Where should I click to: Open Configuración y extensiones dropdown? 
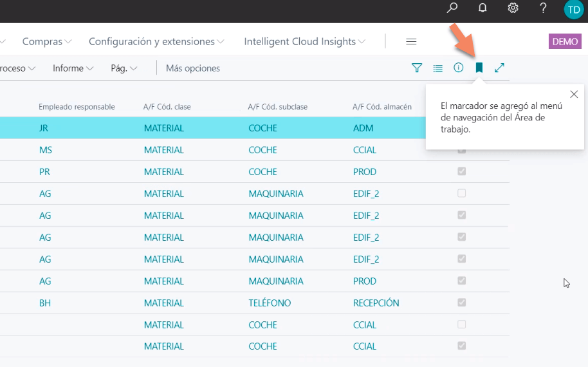pos(156,41)
